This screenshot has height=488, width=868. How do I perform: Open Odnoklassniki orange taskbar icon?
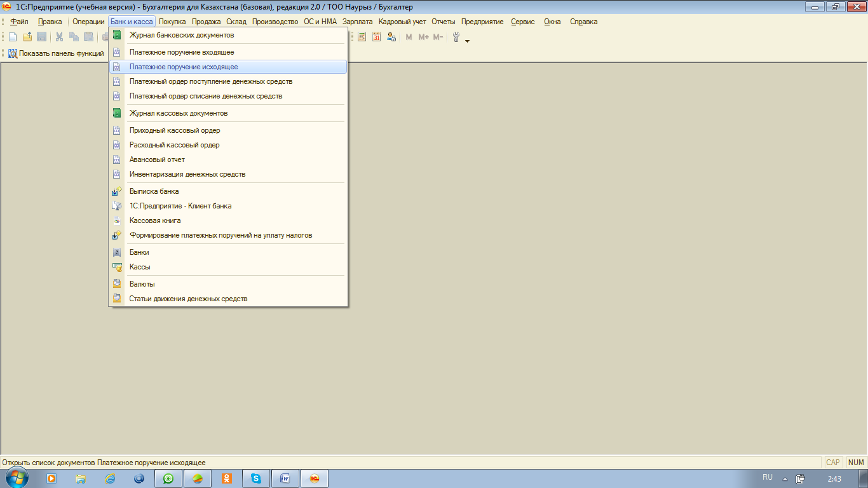point(227,478)
